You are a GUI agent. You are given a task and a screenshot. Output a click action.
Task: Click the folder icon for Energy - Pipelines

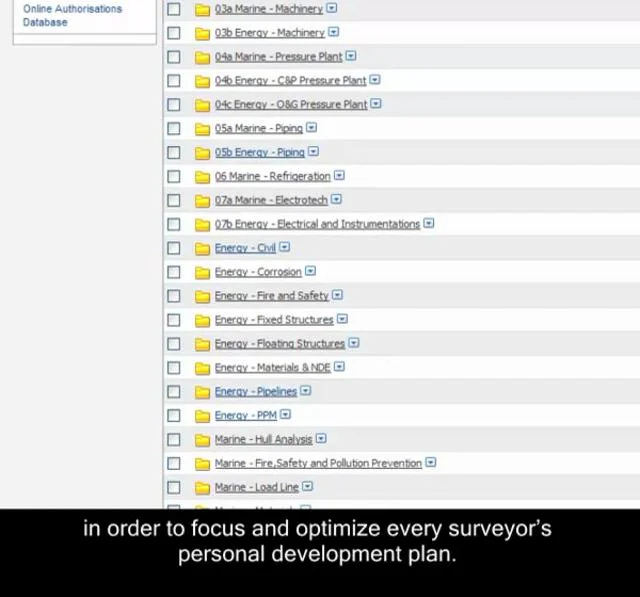[202, 393]
